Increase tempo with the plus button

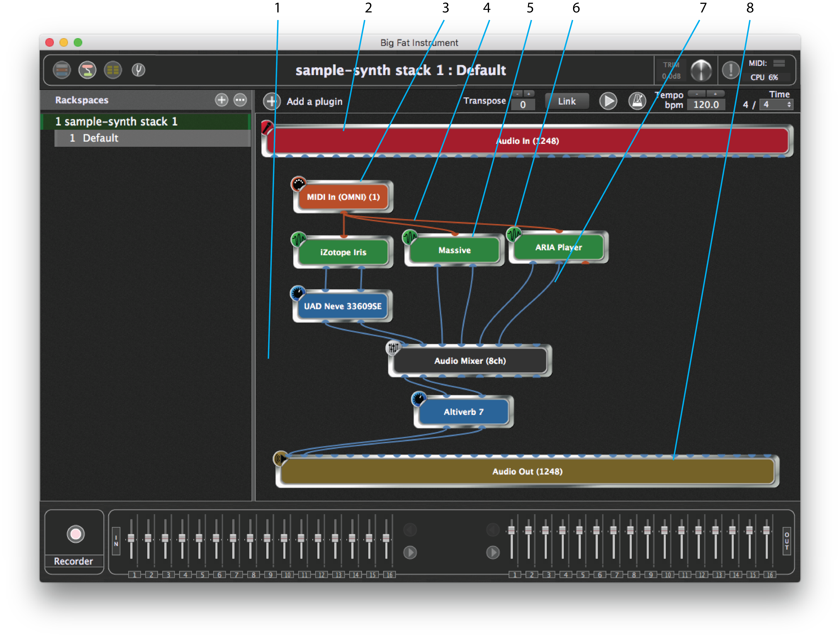tap(715, 94)
